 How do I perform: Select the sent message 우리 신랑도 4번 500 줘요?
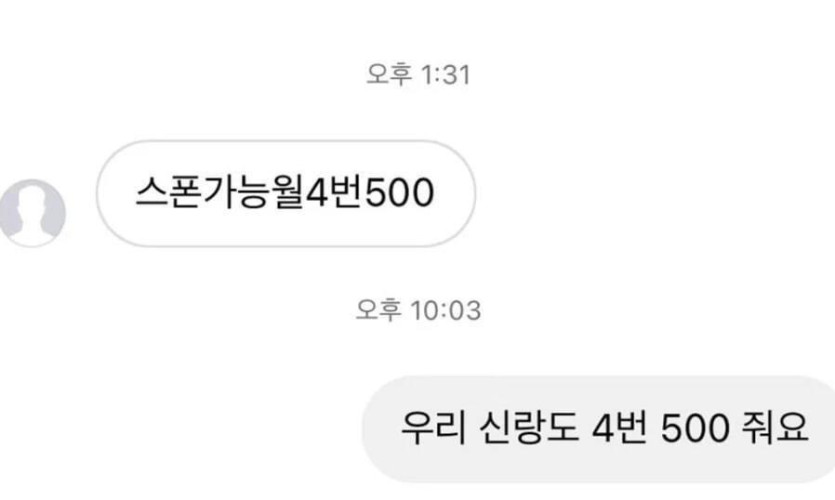point(599,429)
